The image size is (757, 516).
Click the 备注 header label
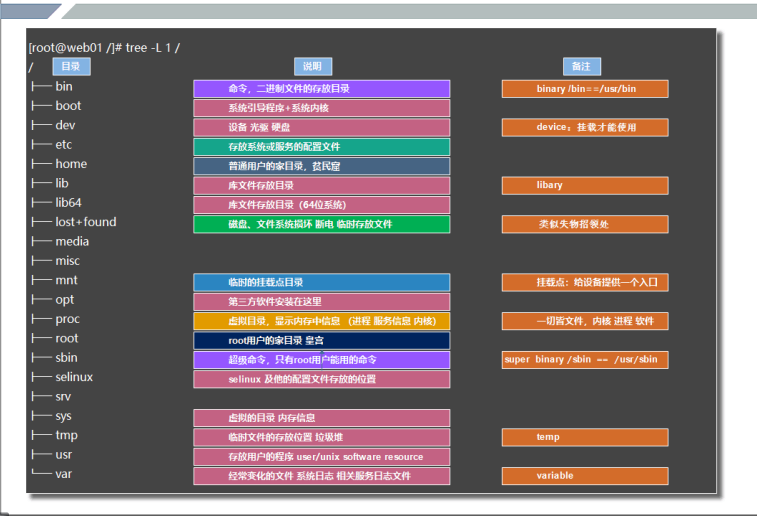coord(582,67)
